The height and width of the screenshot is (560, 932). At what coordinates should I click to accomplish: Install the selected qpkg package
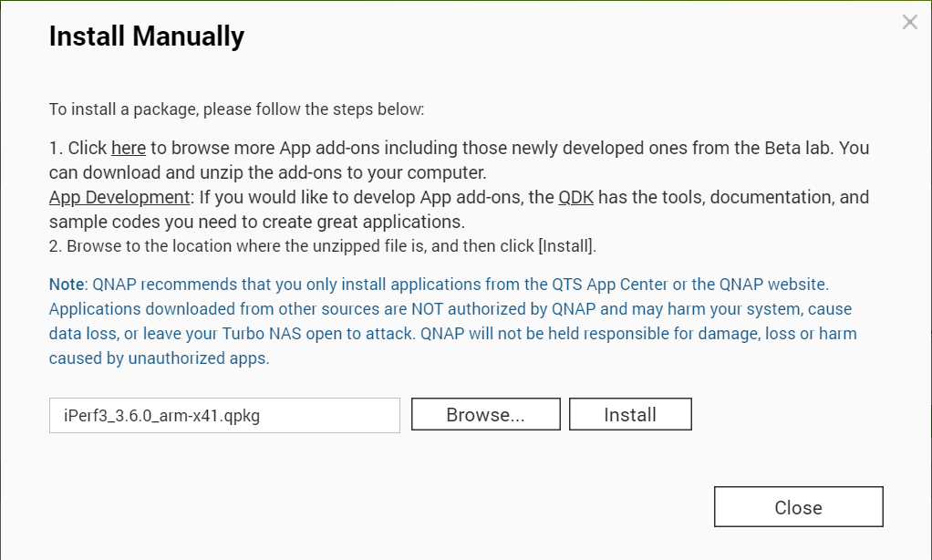(x=630, y=414)
